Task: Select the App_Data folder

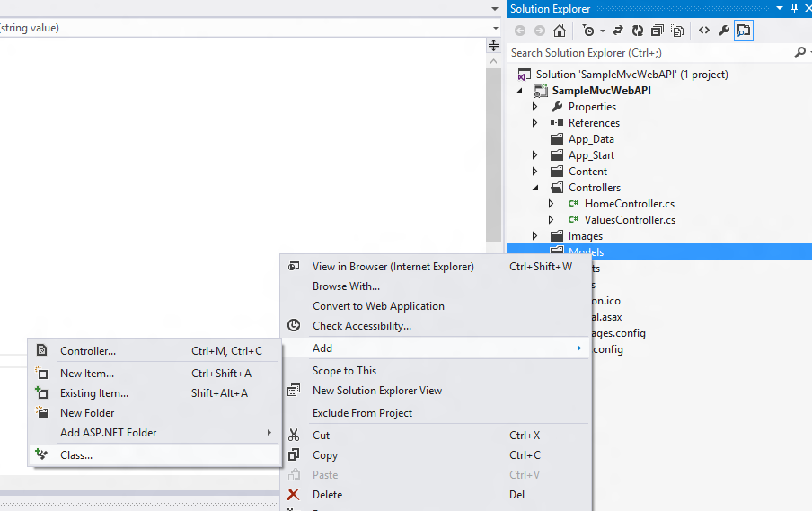Action: 591,139
